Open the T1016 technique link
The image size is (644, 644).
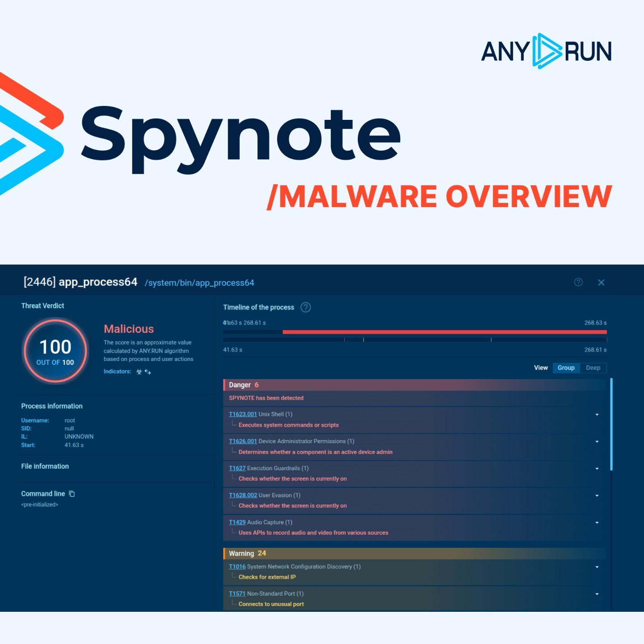click(237, 567)
